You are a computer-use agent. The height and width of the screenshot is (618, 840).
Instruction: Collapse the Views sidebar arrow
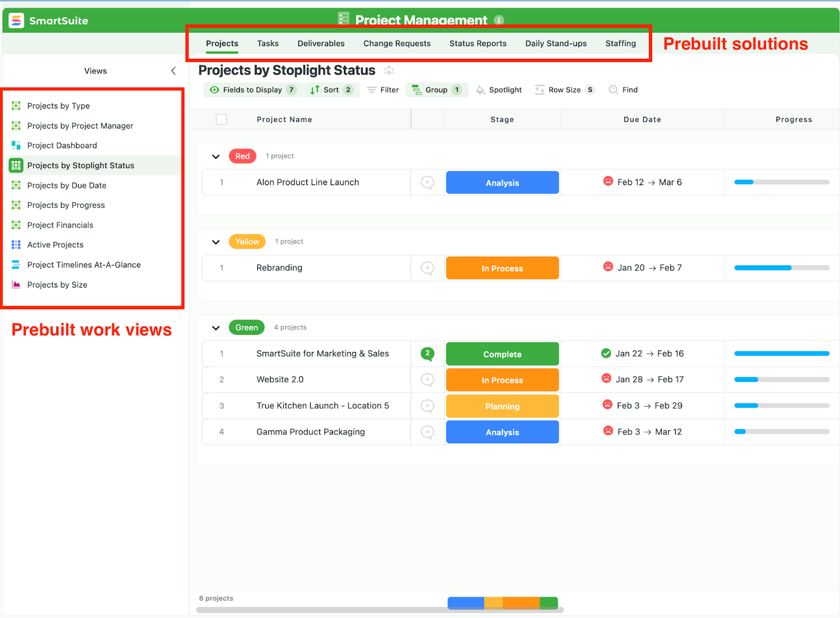click(173, 71)
